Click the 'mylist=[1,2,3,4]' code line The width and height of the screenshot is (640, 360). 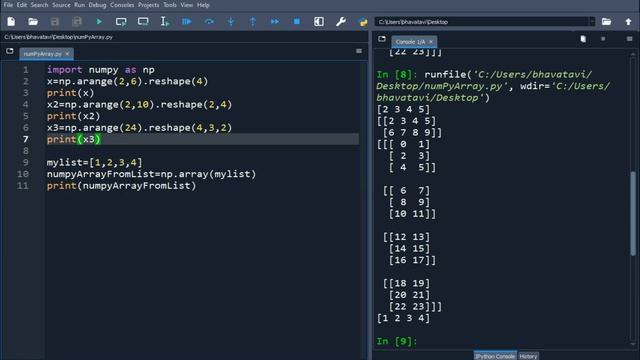(x=94, y=162)
